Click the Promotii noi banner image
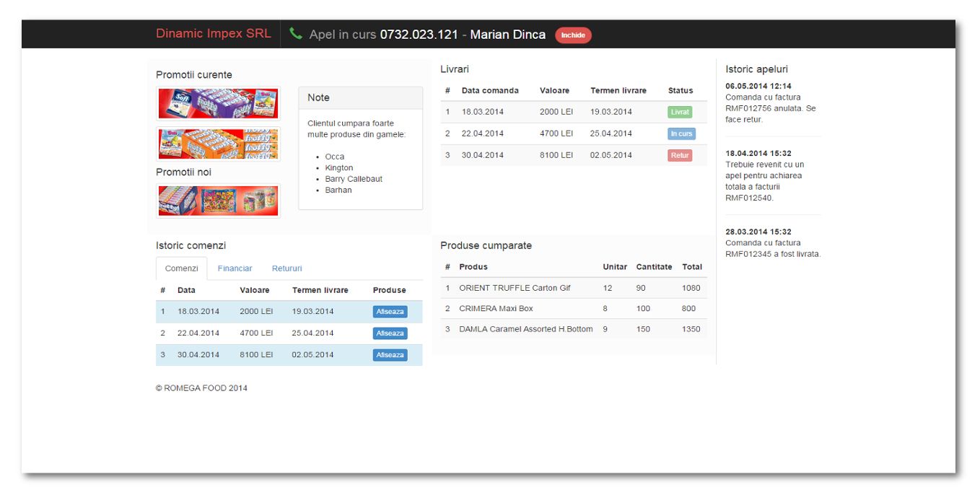The image size is (980, 495). (x=217, y=200)
